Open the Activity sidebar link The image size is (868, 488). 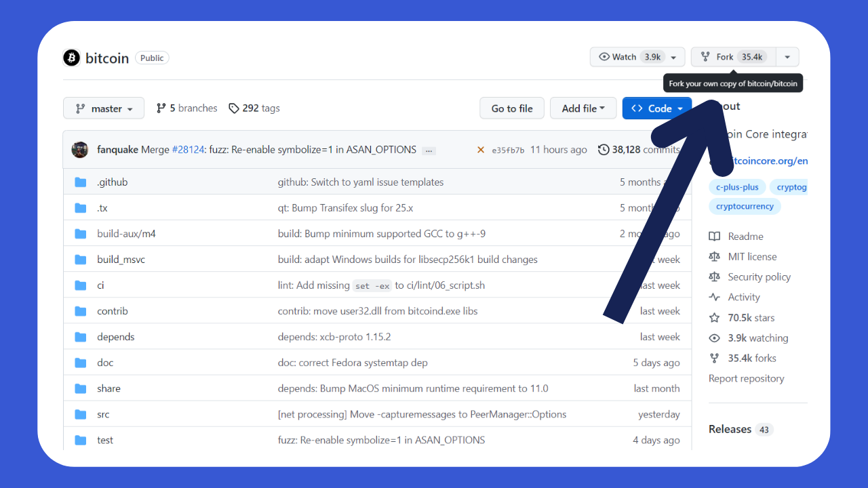click(x=744, y=298)
